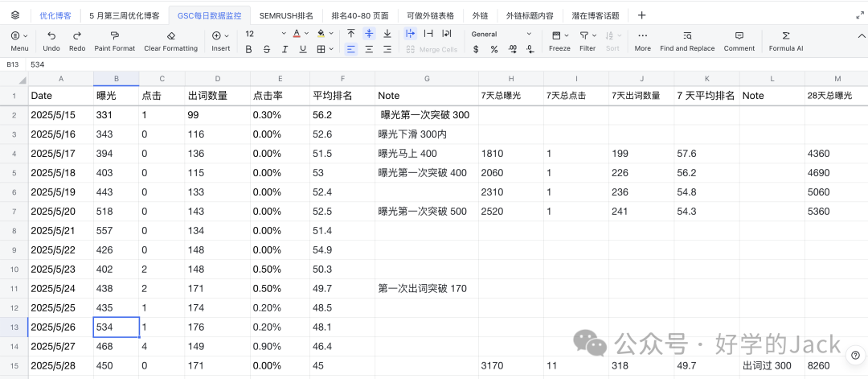
Task: Apply yellow fill color swatch
Action: (x=321, y=34)
